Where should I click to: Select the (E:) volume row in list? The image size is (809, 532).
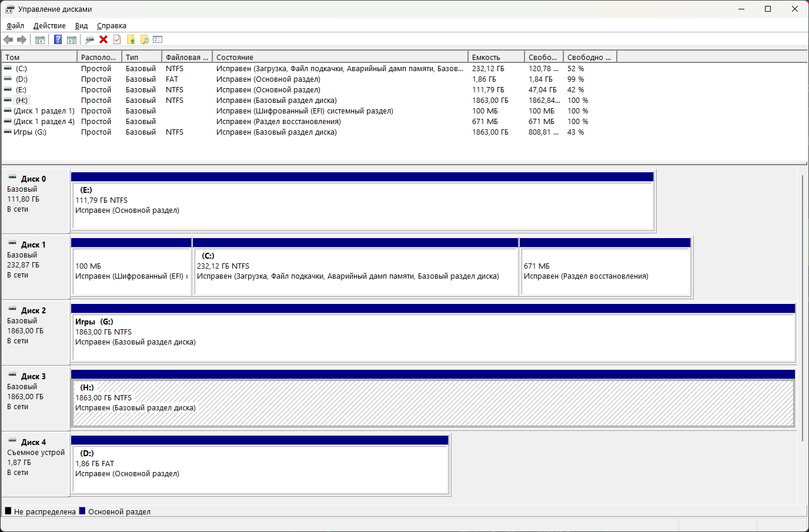click(x=21, y=90)
